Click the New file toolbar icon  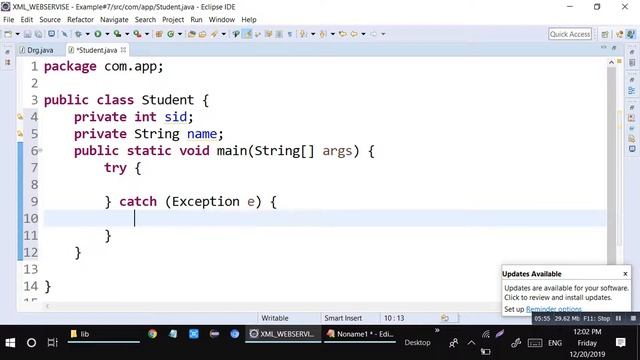point(8,34)
